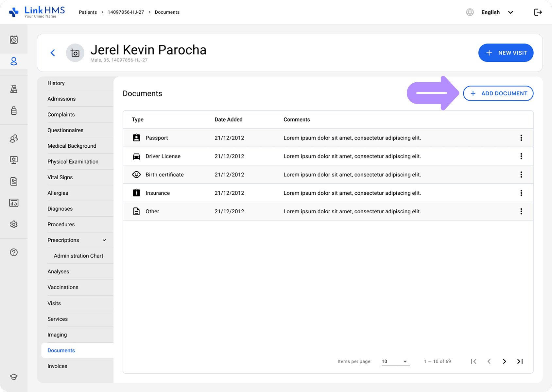Open the pharmacy bottle sidebar icon
The width and height of the screenshot is (552, 392).
(x=14, y=111)
